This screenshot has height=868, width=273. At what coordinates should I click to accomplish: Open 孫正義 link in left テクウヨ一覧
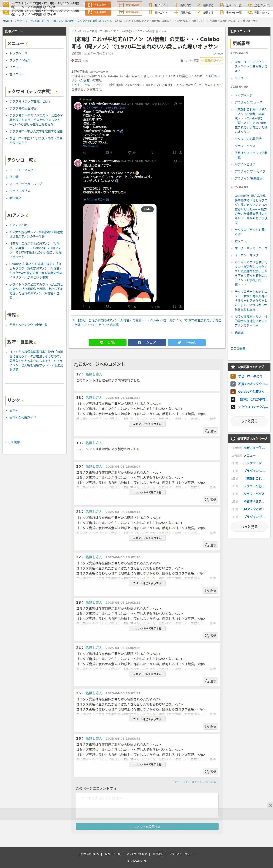(x=14, y=177)
